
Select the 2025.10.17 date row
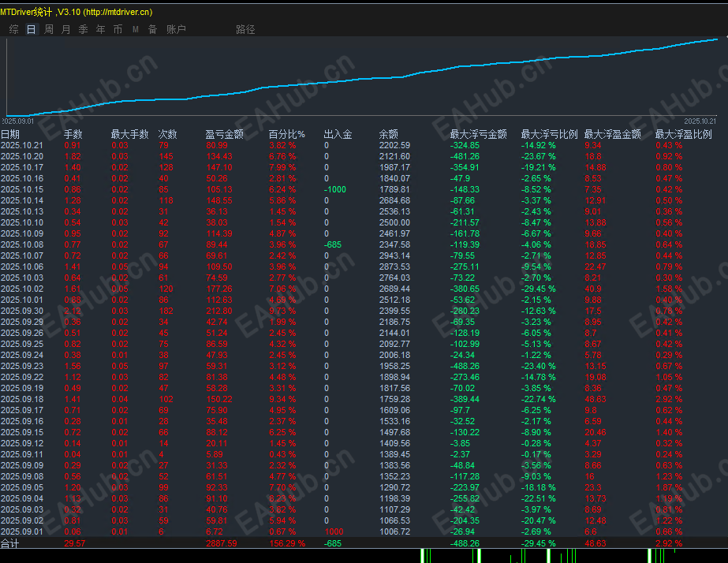point(21,167)
